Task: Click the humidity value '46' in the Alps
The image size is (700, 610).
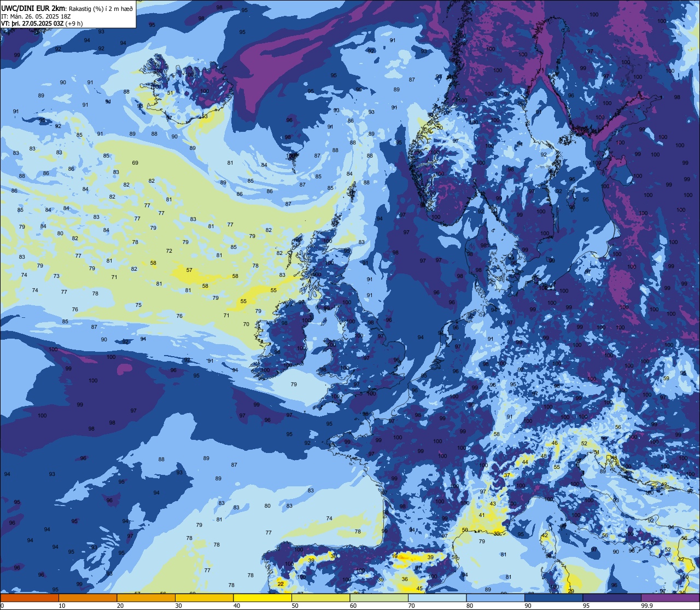Action: (x=555, y=443)
